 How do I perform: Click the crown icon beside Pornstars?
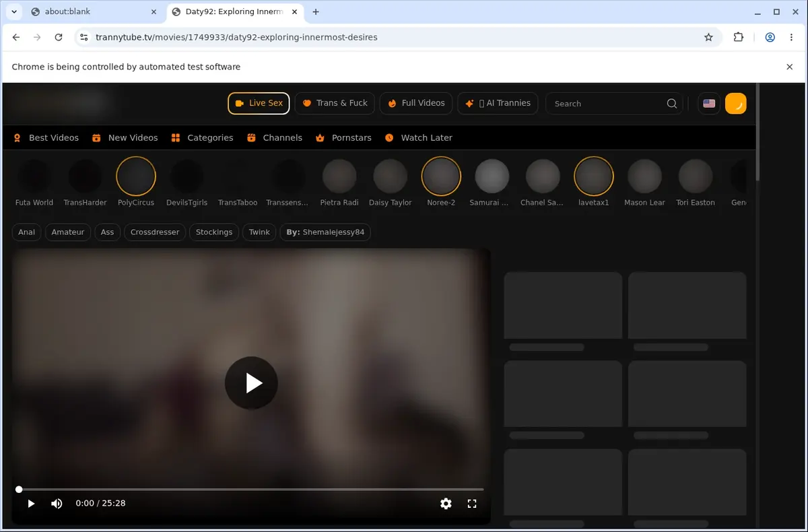[320, 137]
